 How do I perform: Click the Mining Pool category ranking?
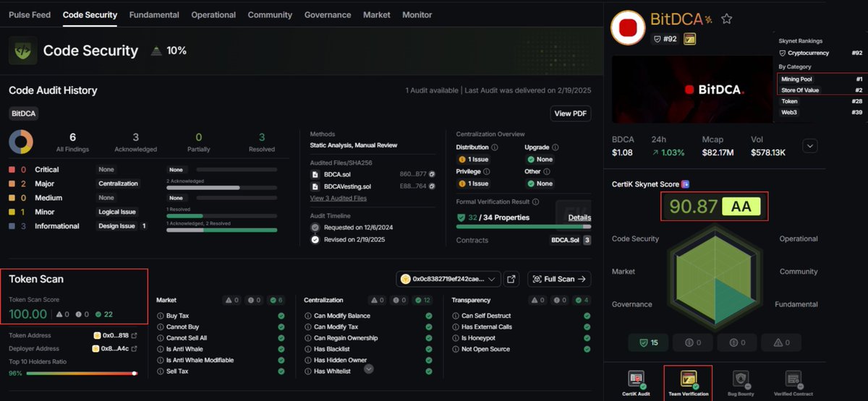821,79
